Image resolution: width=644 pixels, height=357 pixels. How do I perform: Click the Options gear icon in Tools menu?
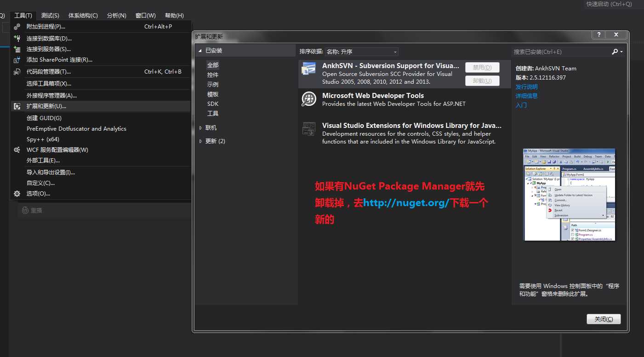click(x=17, y=194)
